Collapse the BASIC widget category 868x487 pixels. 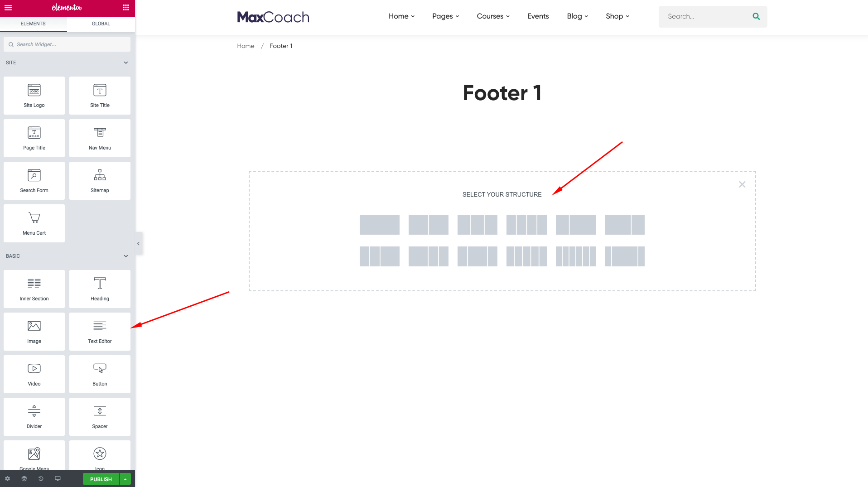coord(126,256)
